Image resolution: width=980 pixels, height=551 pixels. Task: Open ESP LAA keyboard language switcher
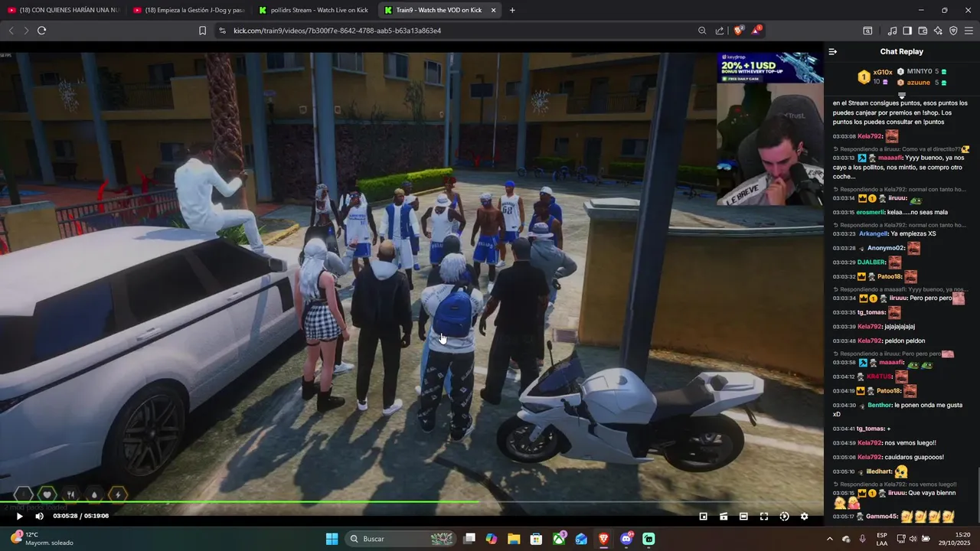click(882, 539)
